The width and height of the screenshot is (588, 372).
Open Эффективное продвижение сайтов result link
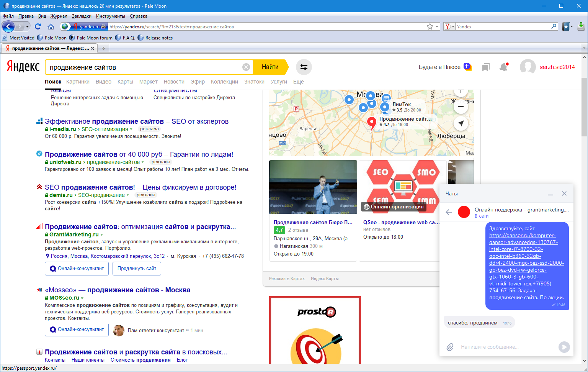(x=137, y=121)
